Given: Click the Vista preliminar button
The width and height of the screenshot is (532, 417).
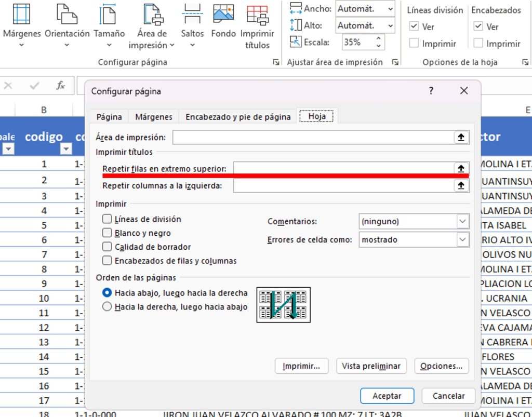Looking at the screenshot, I should (371, 366).
